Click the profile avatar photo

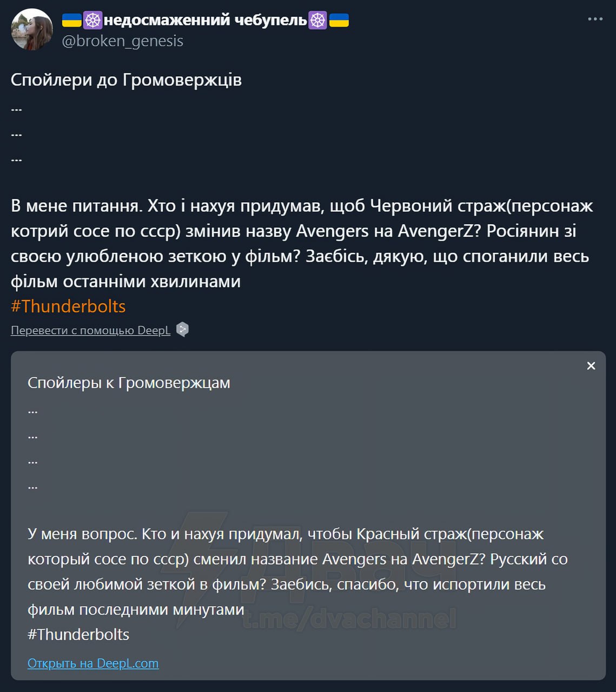pyautogui.click(x=32, y=30)
